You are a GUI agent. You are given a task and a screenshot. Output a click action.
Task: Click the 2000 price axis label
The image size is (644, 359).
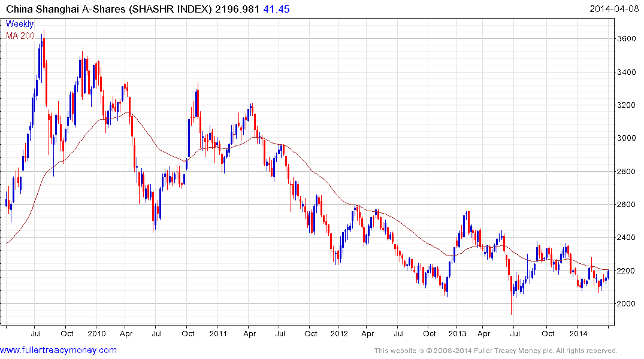(x=627, y=304)
